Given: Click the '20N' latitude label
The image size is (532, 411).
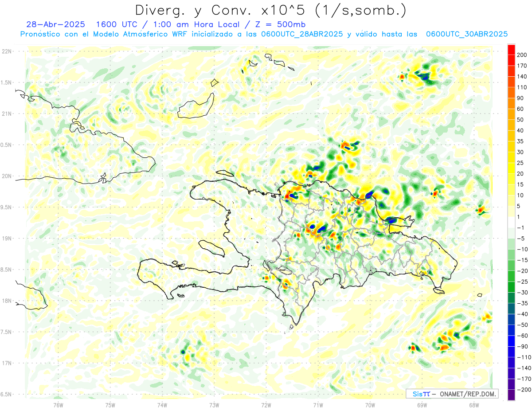Looking at the screenshot, I should click(x=7, y=176).
